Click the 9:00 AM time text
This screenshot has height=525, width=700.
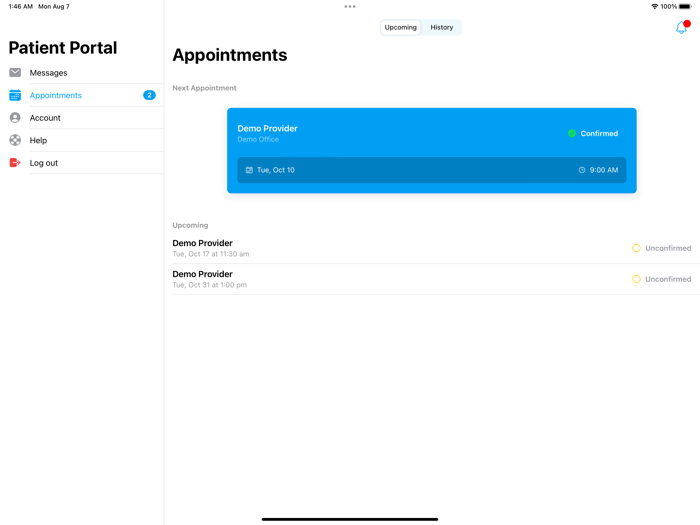604,170
